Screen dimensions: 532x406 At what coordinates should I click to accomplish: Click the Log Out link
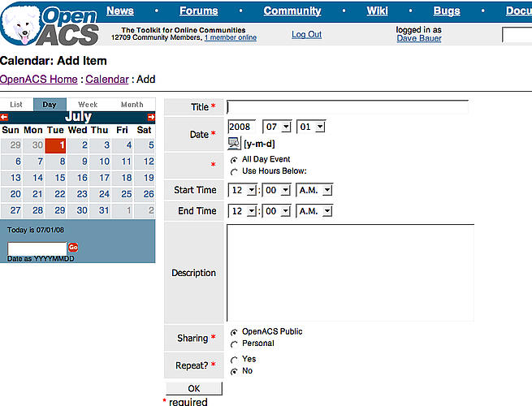click(x=306, y=35)
